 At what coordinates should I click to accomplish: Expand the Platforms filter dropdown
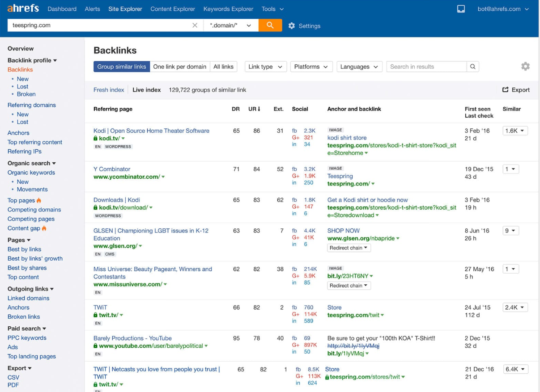(311, 67)
